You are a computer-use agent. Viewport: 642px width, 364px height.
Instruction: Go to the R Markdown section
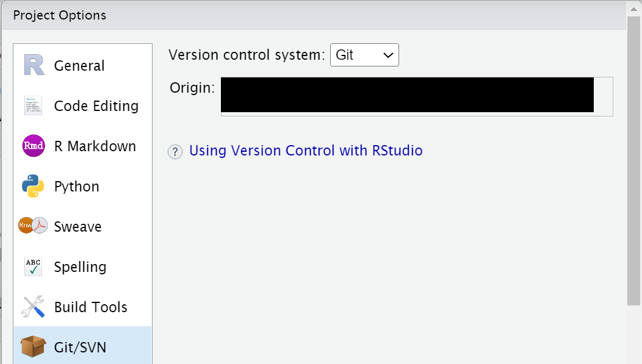[x=95, y=146]
